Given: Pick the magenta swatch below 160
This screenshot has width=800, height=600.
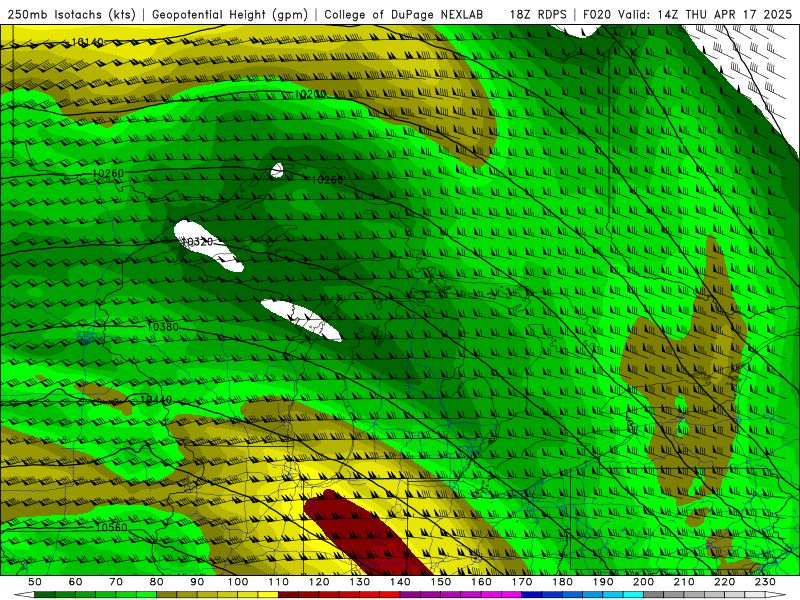Looking at the screenshot, I should (x=491, y=595).
